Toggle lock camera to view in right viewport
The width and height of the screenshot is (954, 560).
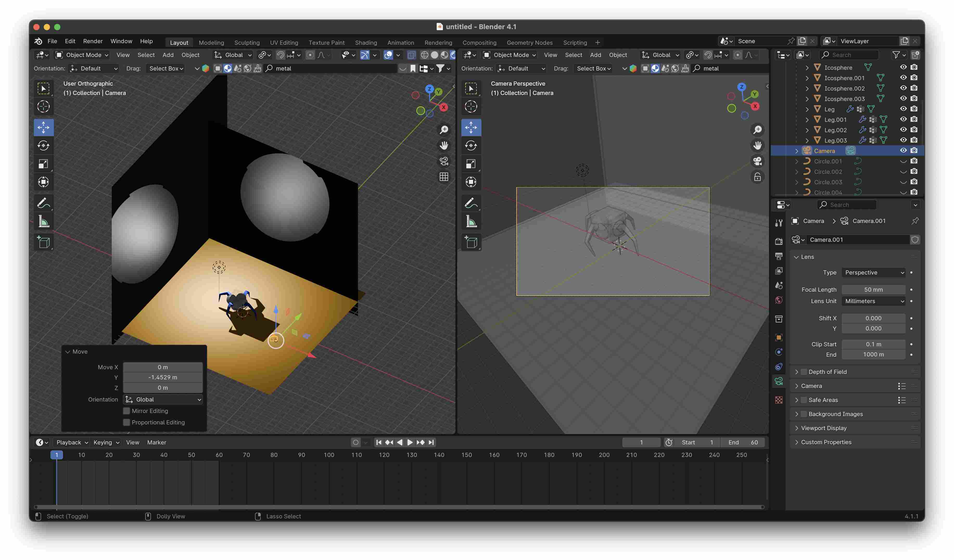[758, 177]
